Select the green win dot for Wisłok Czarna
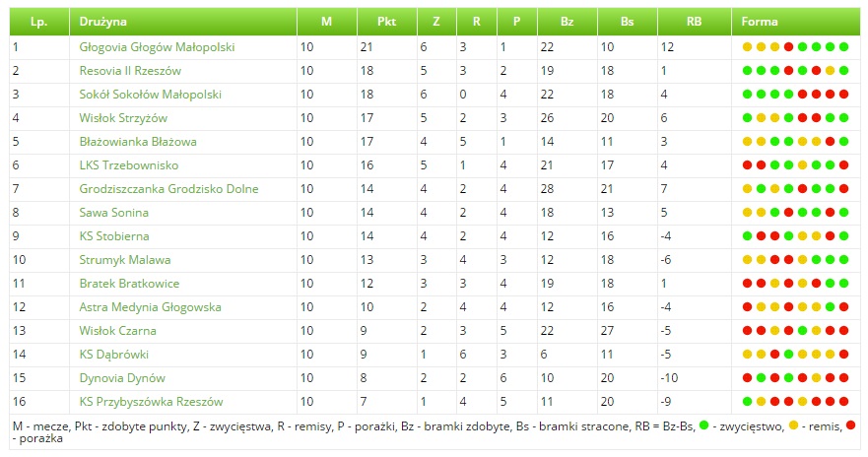The width and height of the screenshot is (868, 457). coord(802,331)
